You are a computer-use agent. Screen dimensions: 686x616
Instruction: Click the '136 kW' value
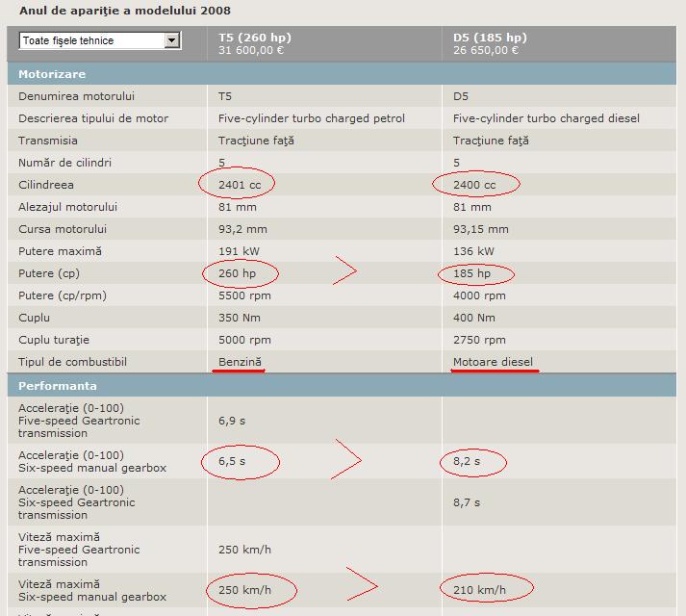coord(473,251)
